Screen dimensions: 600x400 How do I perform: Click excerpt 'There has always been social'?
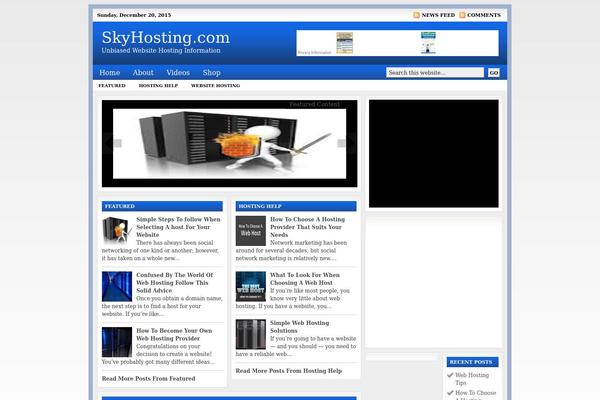[174, 243]
